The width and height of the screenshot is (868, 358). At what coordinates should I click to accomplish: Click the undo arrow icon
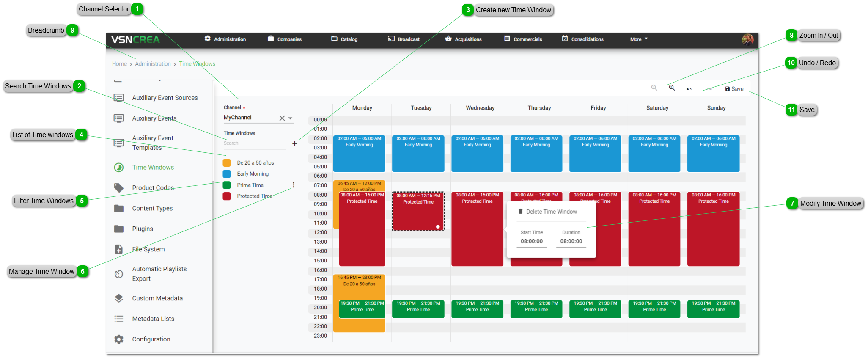pos(689,89)
